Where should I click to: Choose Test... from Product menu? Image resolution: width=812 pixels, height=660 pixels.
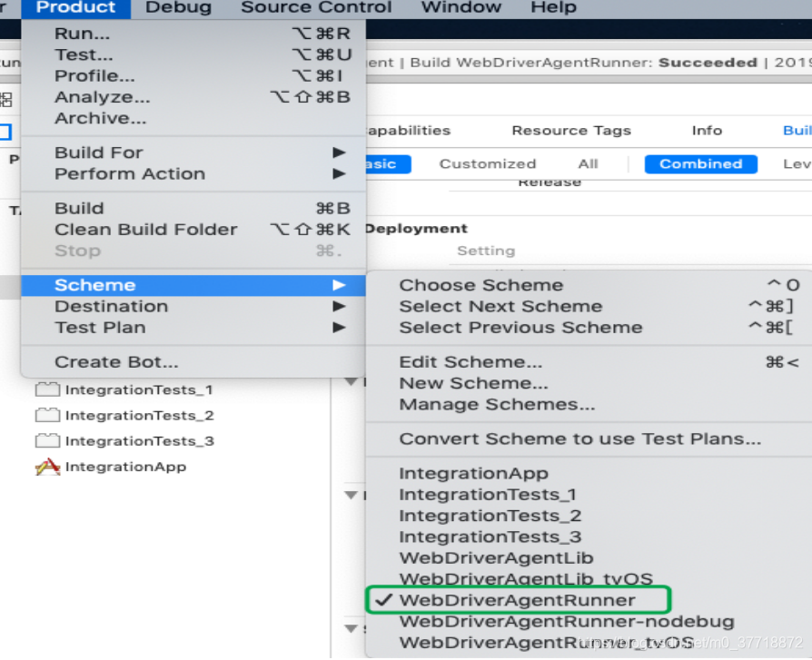(193, 54)
